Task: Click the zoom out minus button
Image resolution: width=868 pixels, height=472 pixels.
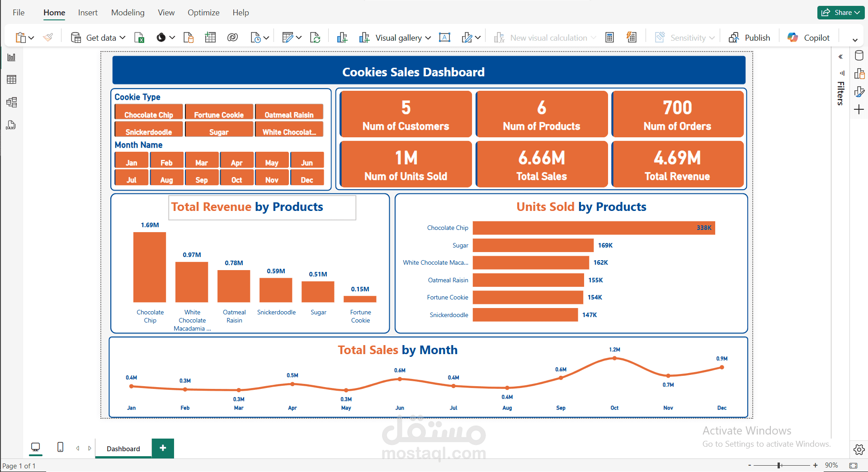Action: (750, 465)
